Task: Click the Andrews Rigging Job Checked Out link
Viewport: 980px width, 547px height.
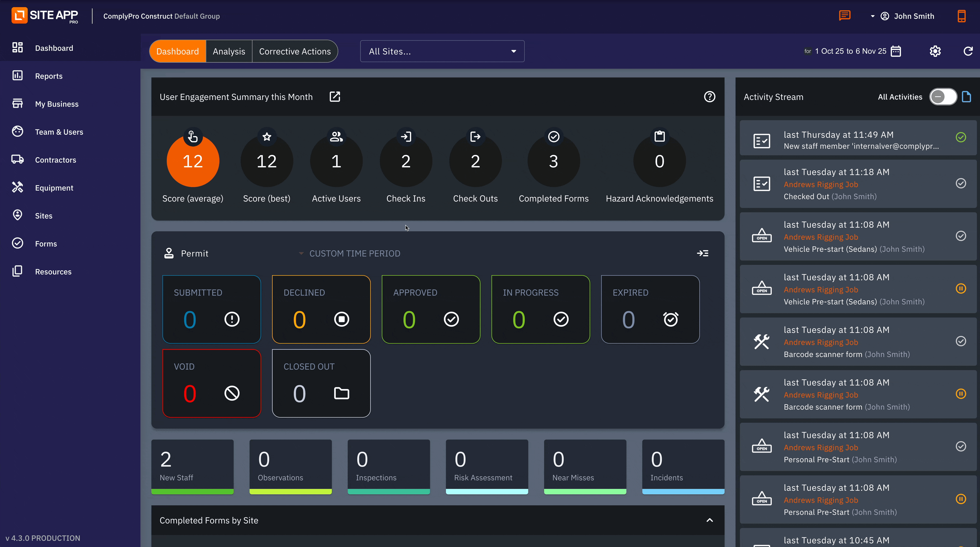Action: [821, 184]
